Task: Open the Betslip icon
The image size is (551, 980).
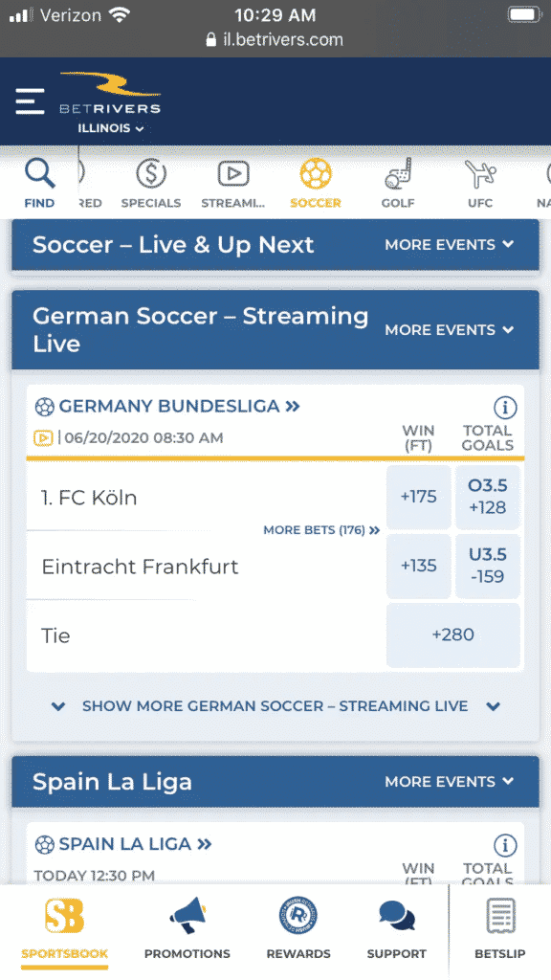Action: [500, 916]
